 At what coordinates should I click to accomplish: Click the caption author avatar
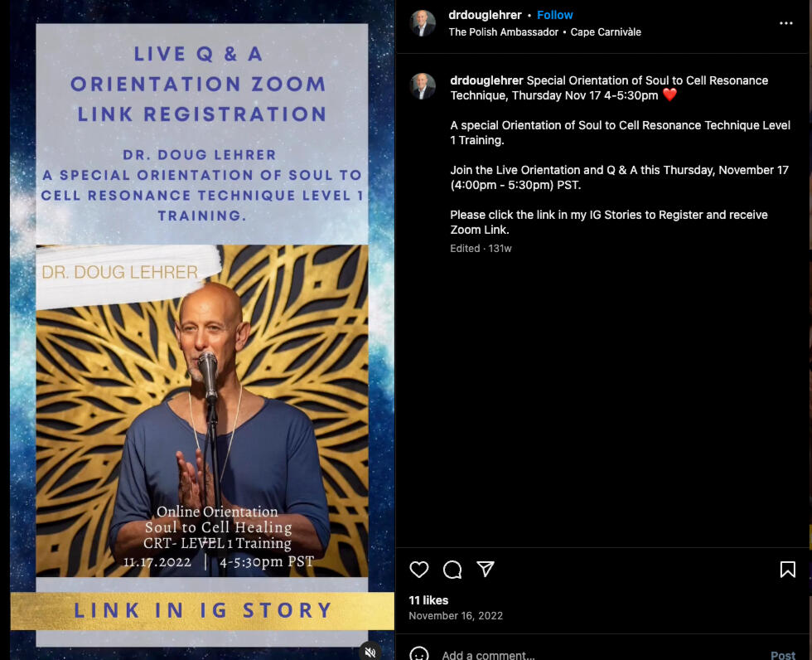click(x=423, y=86)
